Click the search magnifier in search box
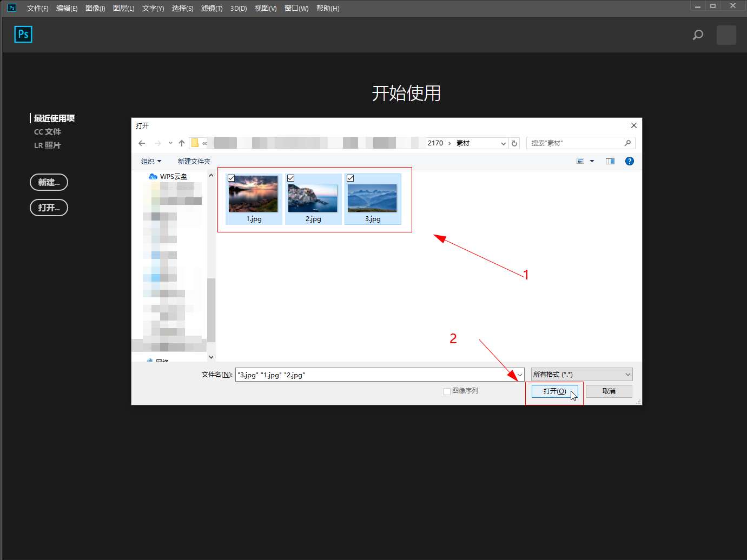This screenshot has width=747, height=560. (x=627, y=143)
